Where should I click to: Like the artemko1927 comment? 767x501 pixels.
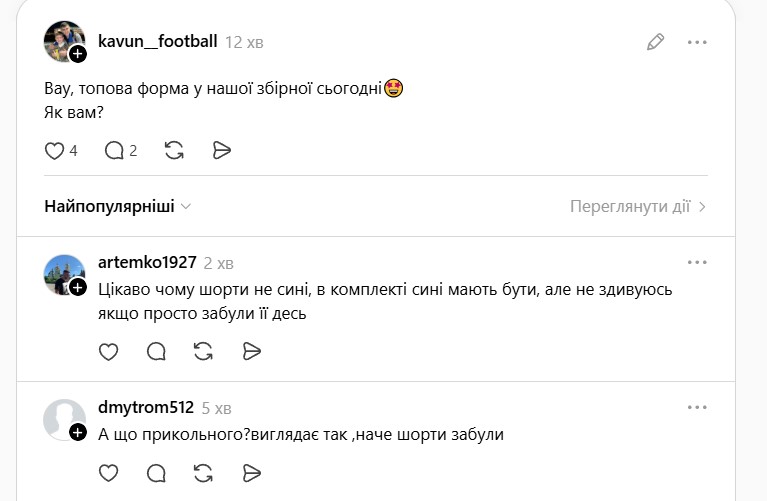pos(109,351)
